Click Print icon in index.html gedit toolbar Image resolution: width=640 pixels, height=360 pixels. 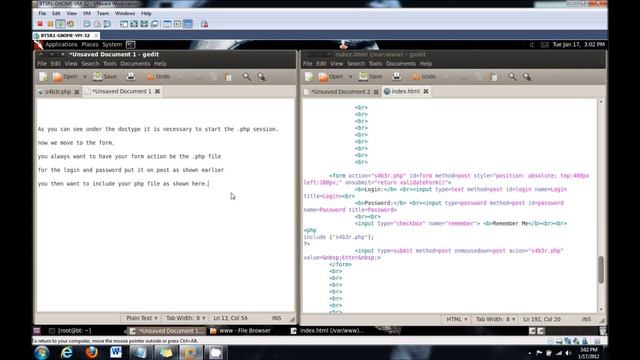pyautogui.click(x=396, y=76)
